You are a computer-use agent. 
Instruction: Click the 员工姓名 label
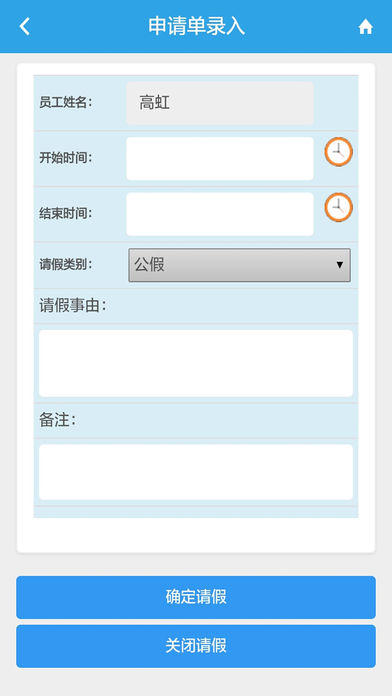(66, 103)
